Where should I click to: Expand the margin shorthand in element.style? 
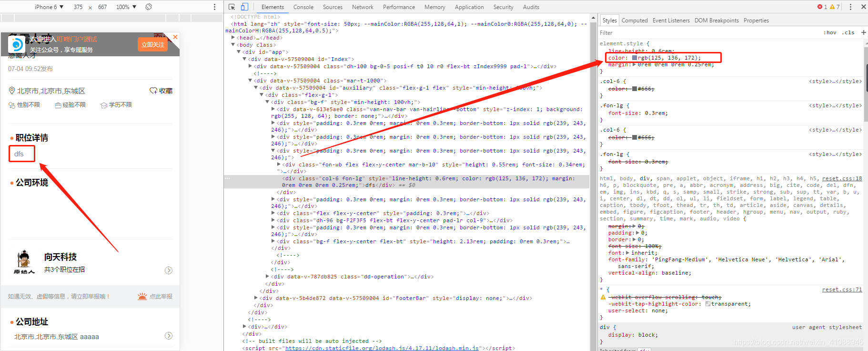click(x=635, y=64)
